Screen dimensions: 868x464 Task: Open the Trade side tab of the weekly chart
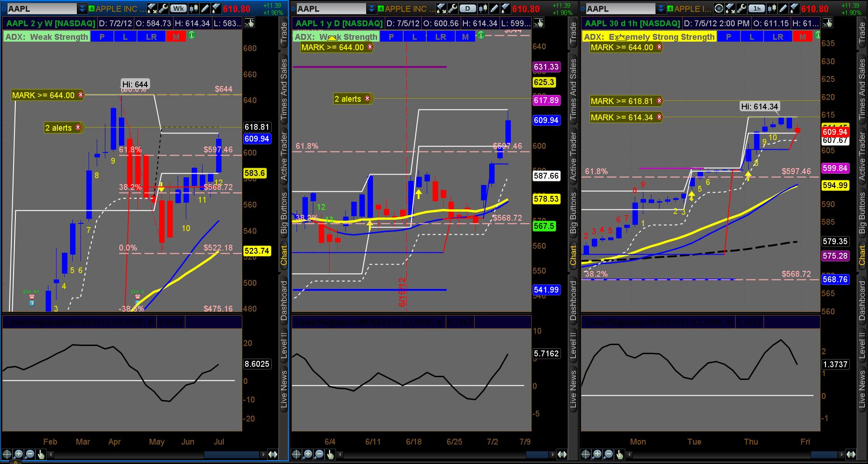[x=284, y=33]
